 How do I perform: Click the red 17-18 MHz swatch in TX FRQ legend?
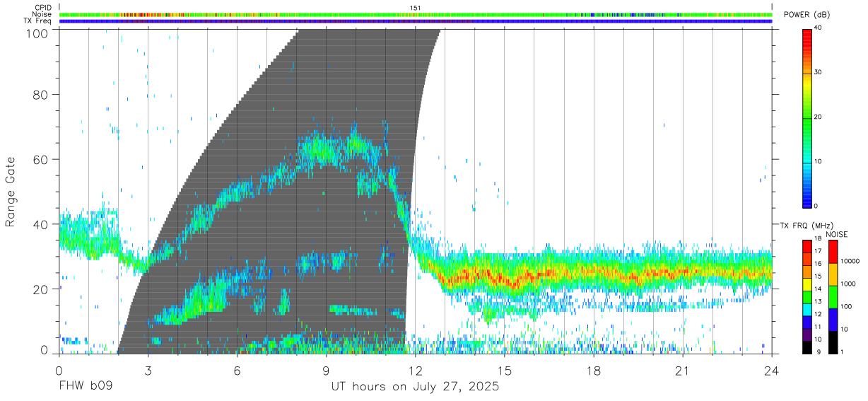(x=807, y=246)
